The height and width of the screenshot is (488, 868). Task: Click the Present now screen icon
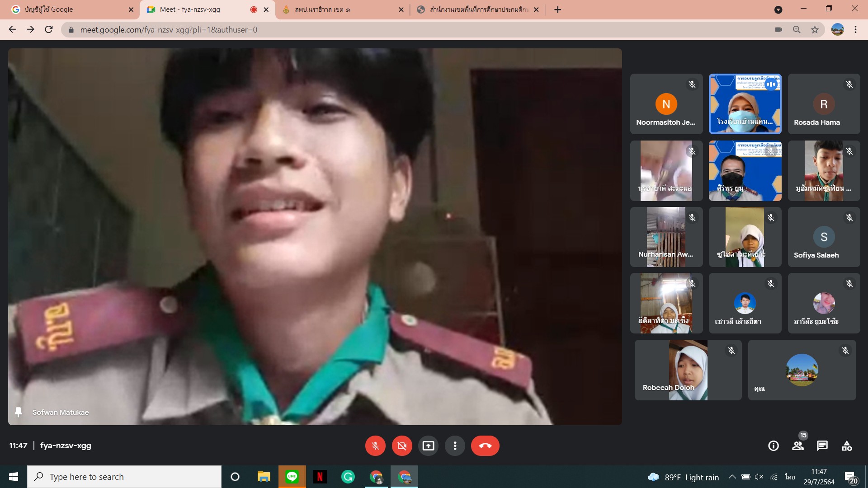428,446
